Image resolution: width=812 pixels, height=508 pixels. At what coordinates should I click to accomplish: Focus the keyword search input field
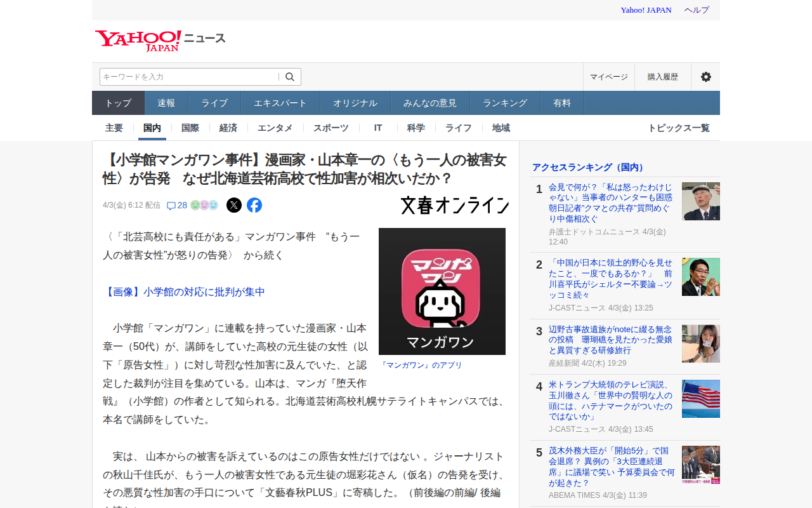click(x=189, y=77)
